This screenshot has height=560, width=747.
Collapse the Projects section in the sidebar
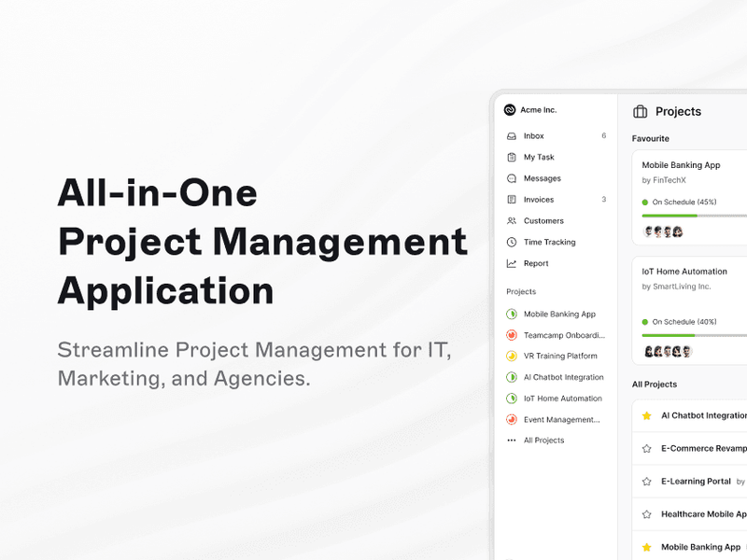click(x=521, y=292)
